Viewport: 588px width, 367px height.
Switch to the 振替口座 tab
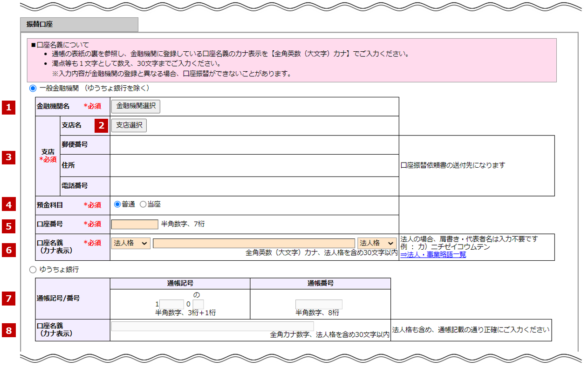[x=79, y=25]
